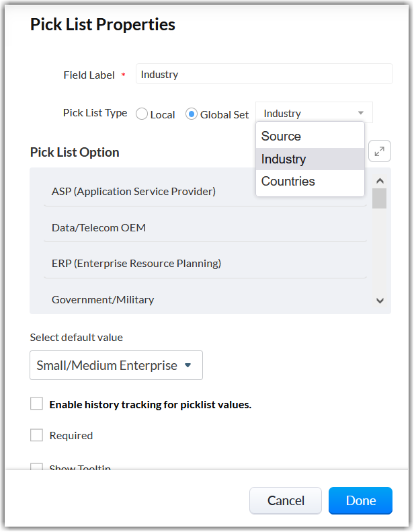Toggle the Show Tooltip checkbox

pyautogui.click(x=36, y=468)
